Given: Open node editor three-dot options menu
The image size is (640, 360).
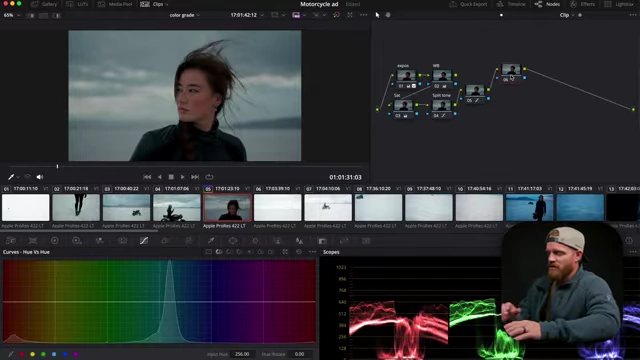Looking at the screenshot, I should [x=633, y=15].
